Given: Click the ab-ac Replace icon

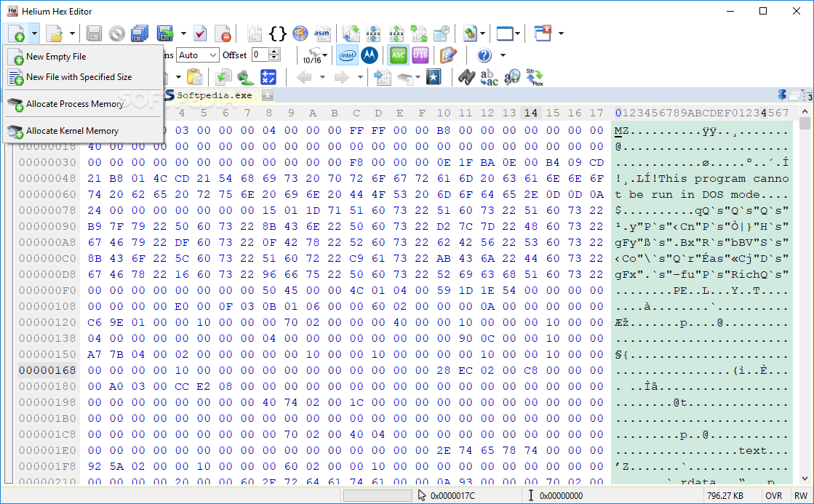Looking at the screenshot, I should [489, 77].
